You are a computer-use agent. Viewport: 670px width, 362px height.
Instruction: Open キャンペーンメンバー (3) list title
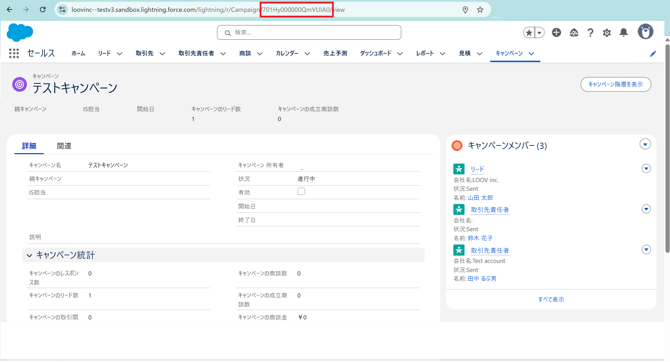[x=507, y=146]
